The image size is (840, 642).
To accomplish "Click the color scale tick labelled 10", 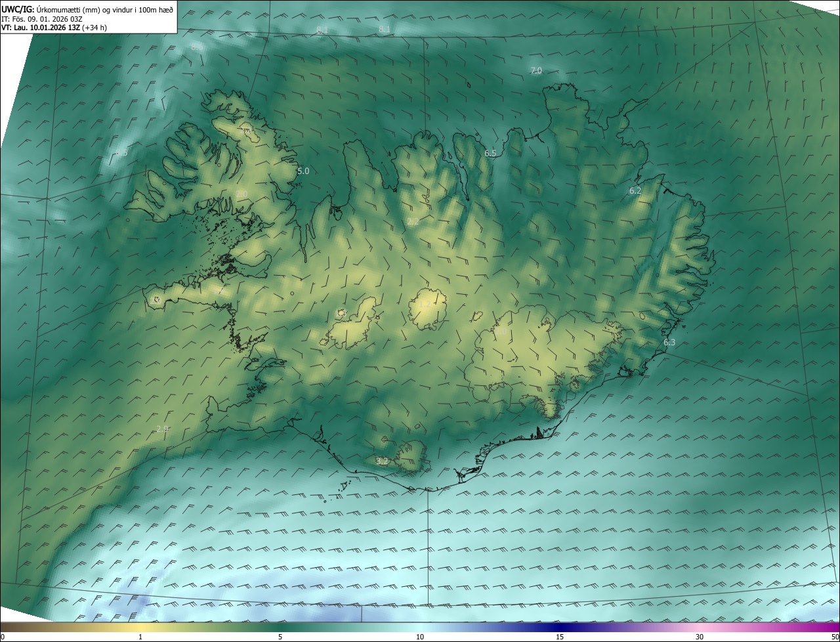I will click(x=420, y=637).
